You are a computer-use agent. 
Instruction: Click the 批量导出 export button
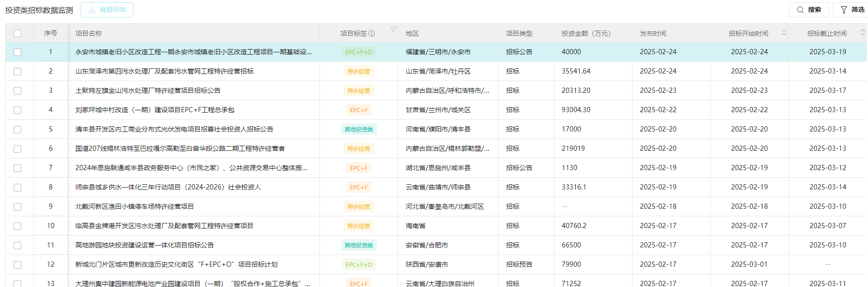pos(107,10)
